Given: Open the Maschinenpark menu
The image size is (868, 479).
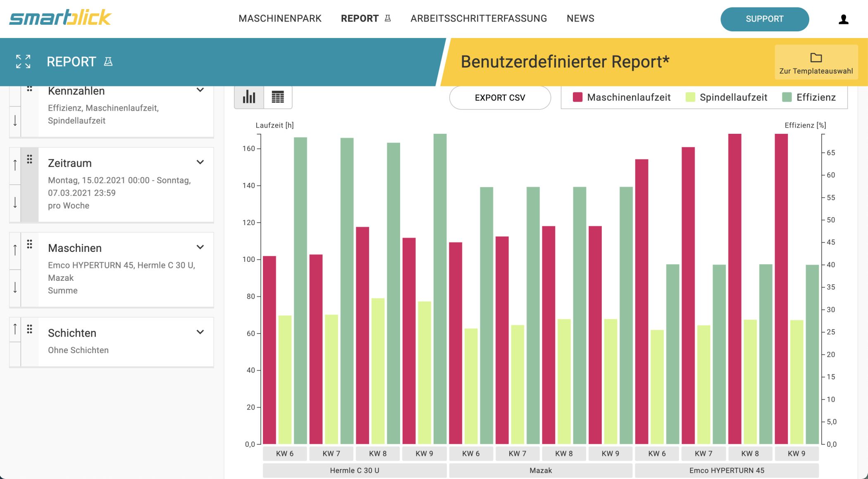Looking at the screenshot, I should click(280, 19).
